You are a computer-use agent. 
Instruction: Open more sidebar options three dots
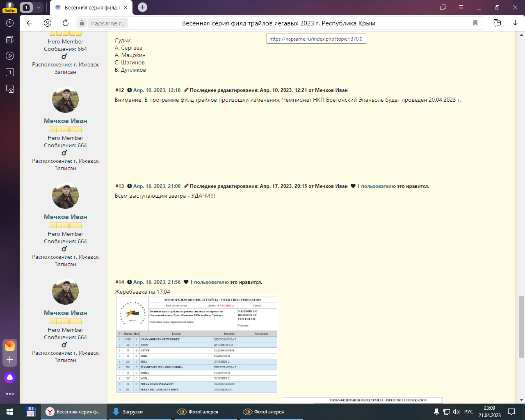click(10, 394)
